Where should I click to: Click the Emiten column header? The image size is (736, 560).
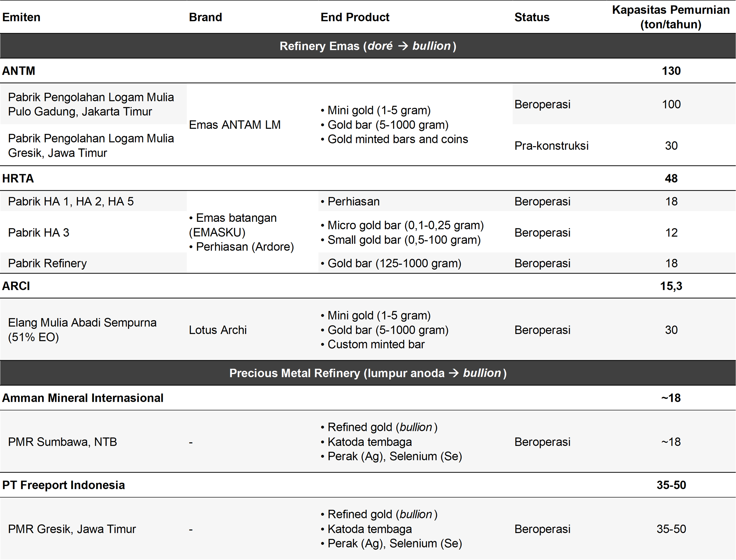coord(21,17)
